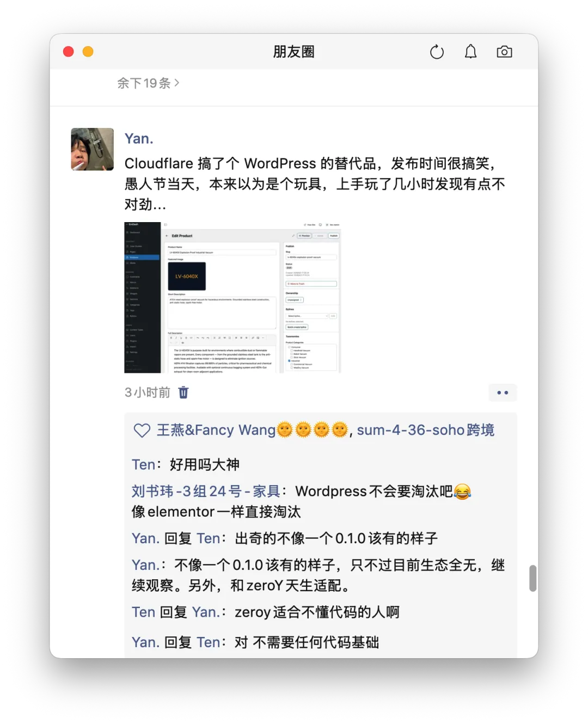Click the 朋友圈 window title

[x=294, y=52]
